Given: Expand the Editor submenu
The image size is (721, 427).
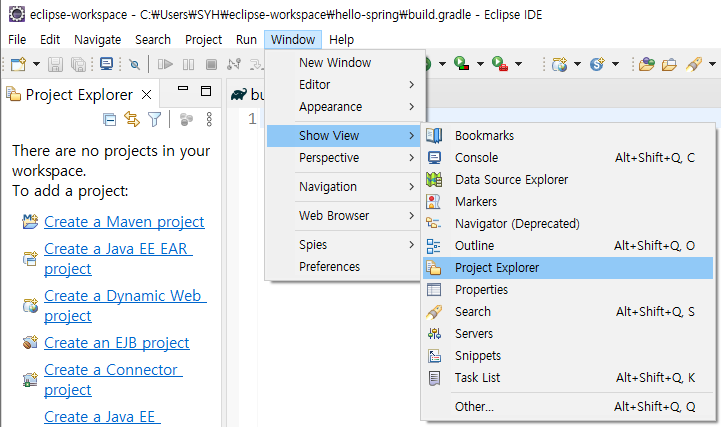Looking at the screenshot, I should [343, 85].
